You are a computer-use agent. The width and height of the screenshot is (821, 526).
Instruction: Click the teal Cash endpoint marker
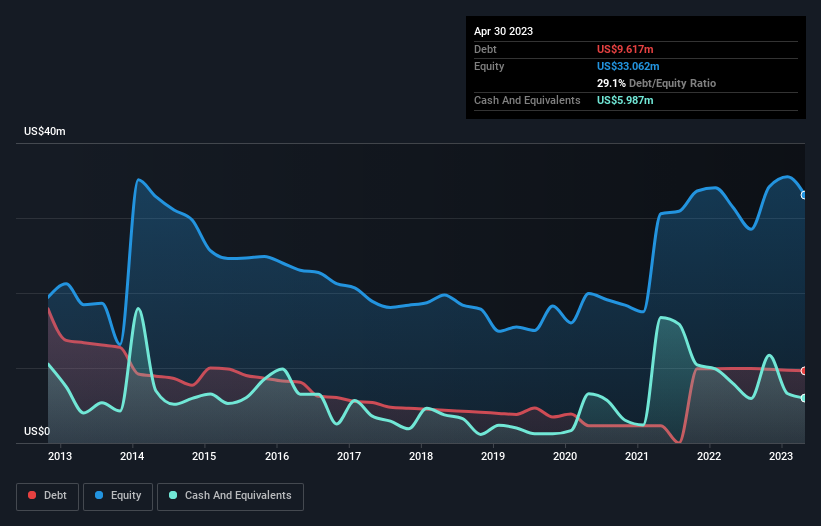point(804,398)
